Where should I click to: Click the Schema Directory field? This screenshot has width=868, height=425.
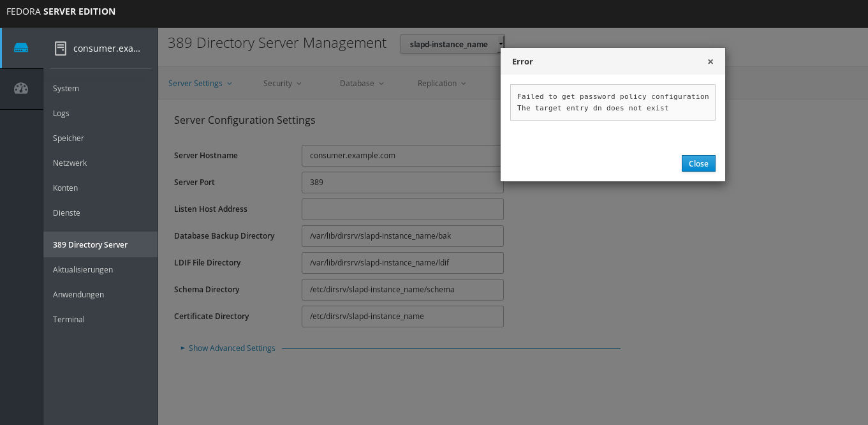coord(402,290)
